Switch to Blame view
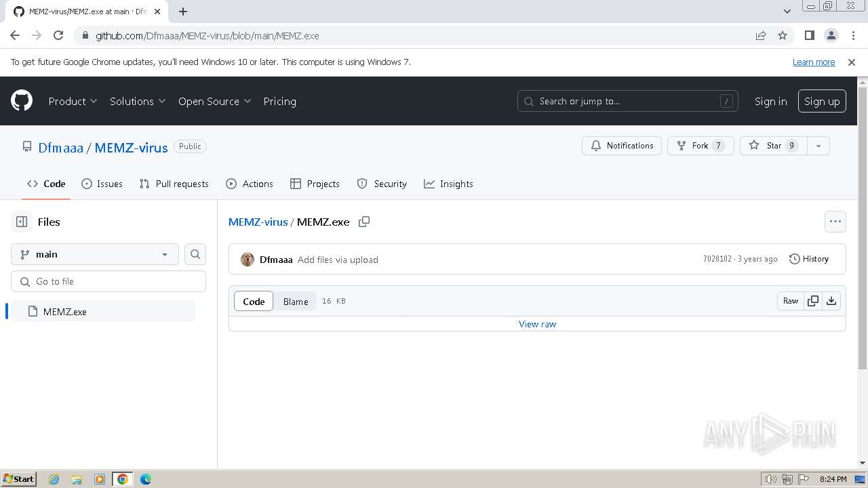The height and width of the screenshot is (488, 868). pyautogui.click(x=296, y=301)
